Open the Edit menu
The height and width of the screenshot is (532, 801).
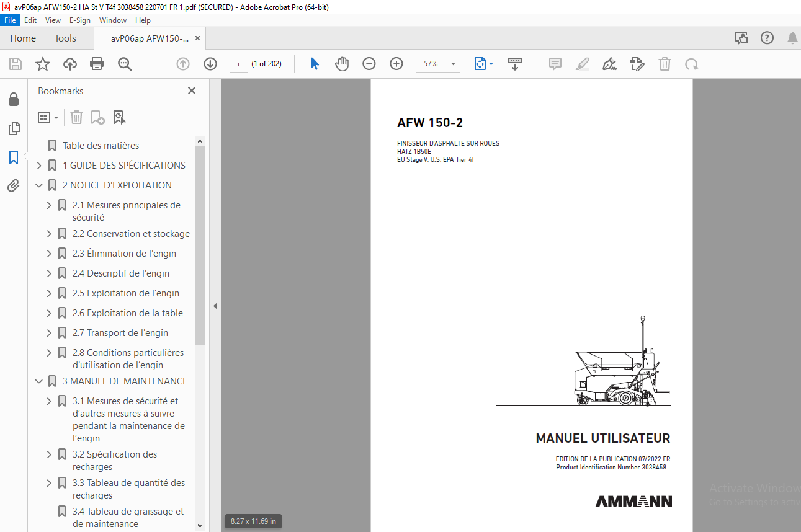pyautogui.click(x=30, y=20)
